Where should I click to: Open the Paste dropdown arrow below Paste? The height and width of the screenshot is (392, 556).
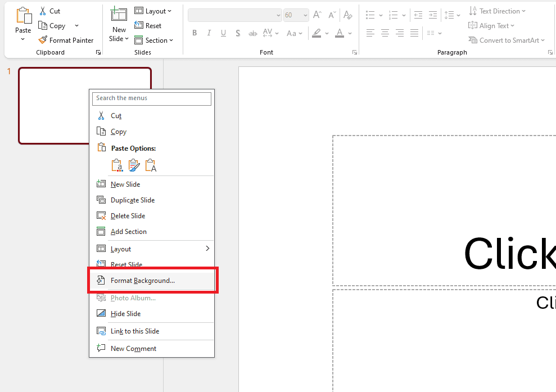[22, 39]
